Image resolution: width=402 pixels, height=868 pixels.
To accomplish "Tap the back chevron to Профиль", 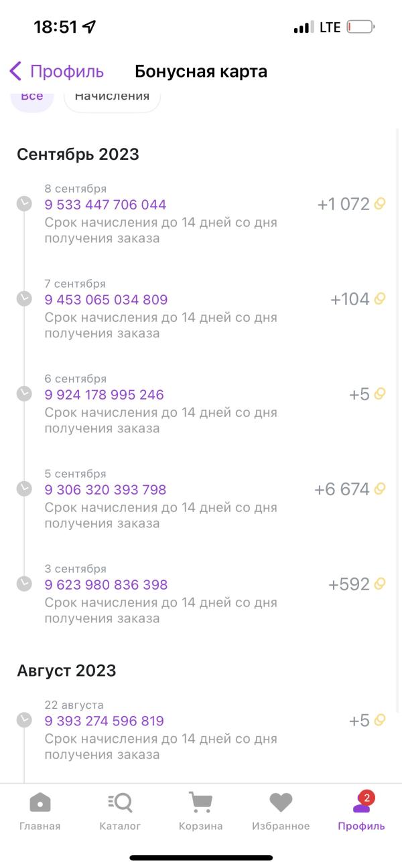I will [16, 71].
